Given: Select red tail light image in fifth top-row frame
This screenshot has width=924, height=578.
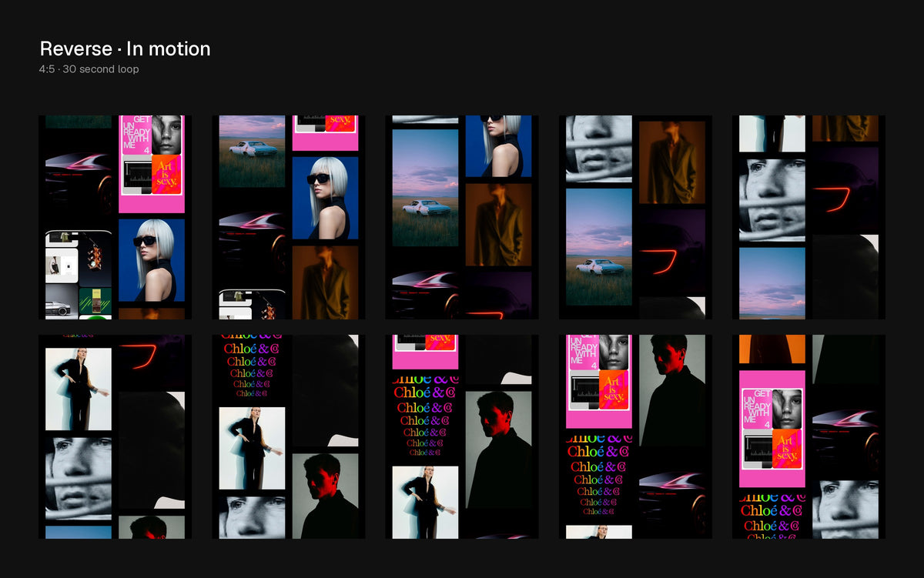Looking at the screenshot, I should coord(845,188).
